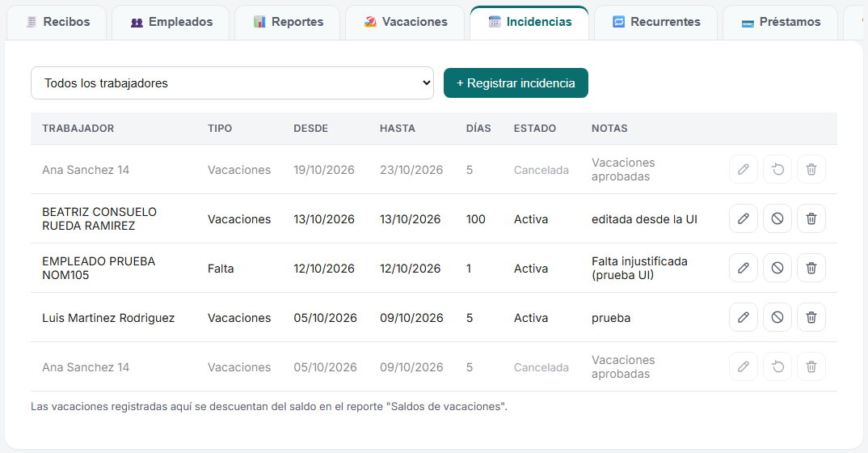Click the 23/10/2026 end date

point(411,170)
